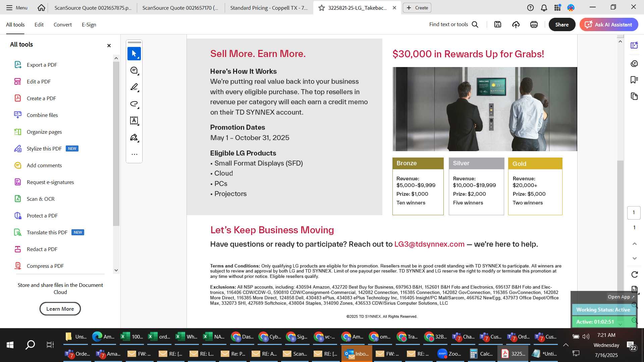The height and width of the screenshot is (362, 644).
Task: Open Zoom from the taskbar
Action: click(450, 354)
